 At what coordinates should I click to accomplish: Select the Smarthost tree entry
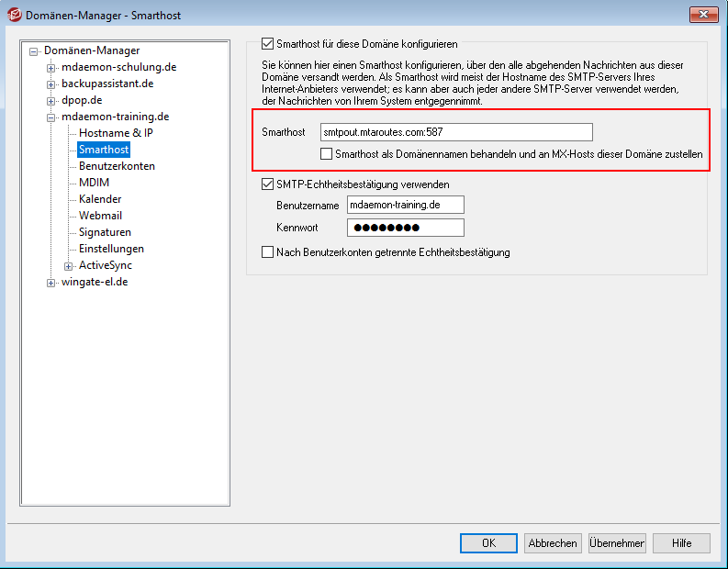(104, 150)
